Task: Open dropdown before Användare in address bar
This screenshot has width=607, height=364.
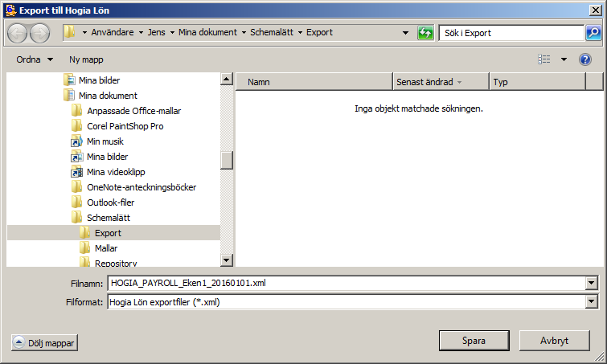Action: [x=84, y=32]
